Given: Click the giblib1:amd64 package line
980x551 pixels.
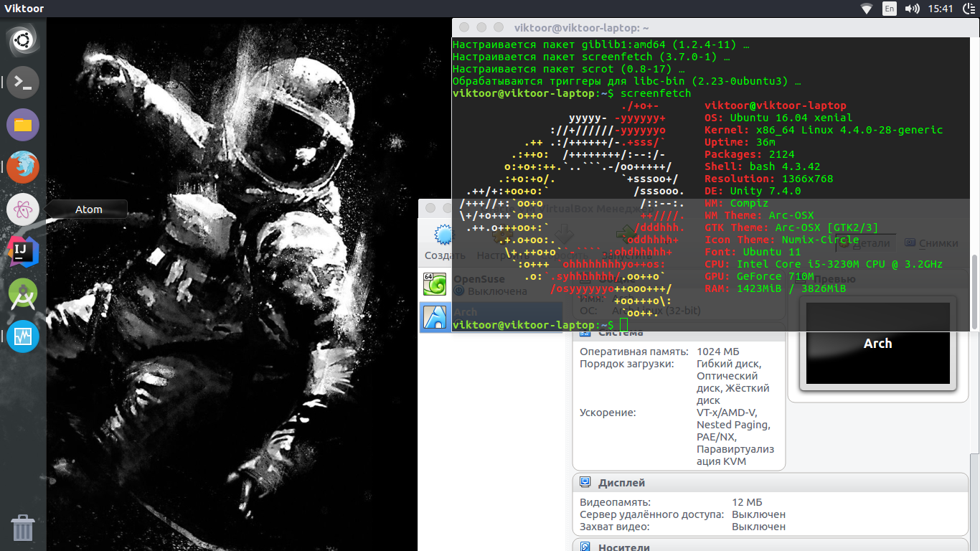Looking at the screenshot, I should point(601,44).
